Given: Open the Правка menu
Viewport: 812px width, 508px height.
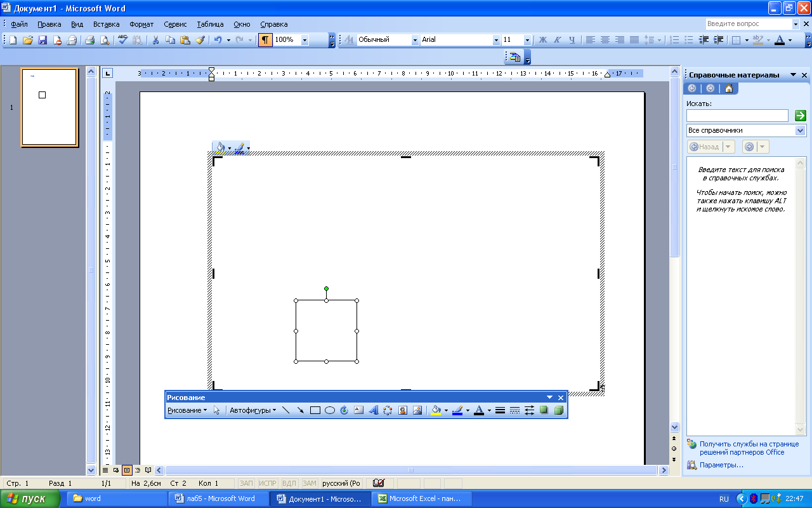Looking at the screenshot, I should (x=49, y=24).
